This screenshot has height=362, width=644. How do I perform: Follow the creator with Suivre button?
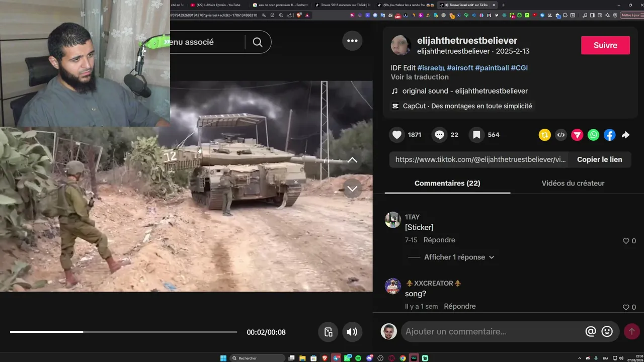605,45
